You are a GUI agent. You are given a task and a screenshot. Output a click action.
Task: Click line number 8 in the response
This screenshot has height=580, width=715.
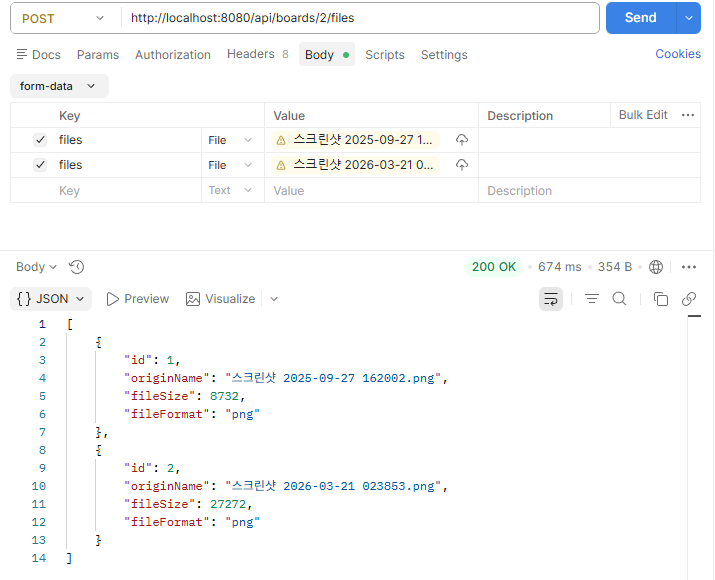[x=42, y=450]
